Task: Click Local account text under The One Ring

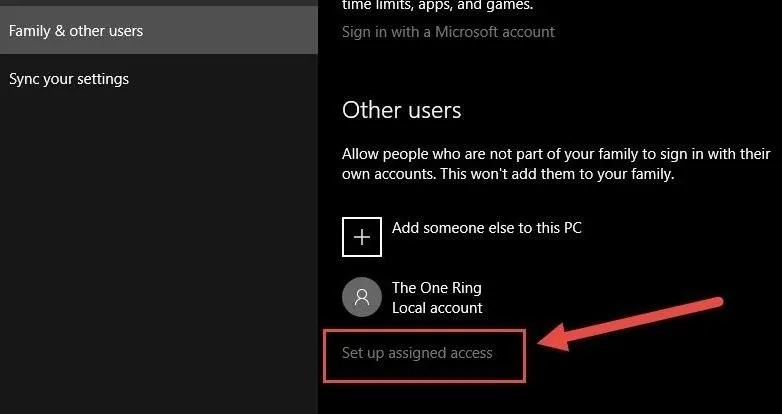Action: click(x=437, y=308)
